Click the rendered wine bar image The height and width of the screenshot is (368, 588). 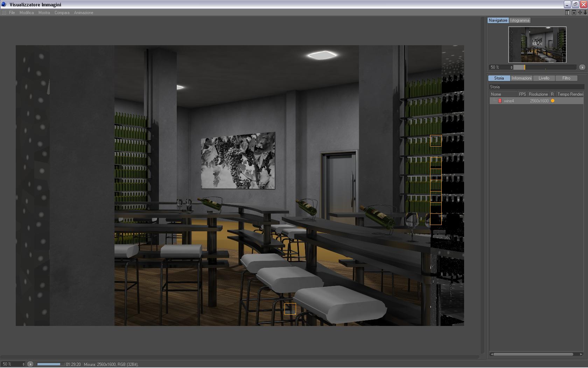pos(240,185)
